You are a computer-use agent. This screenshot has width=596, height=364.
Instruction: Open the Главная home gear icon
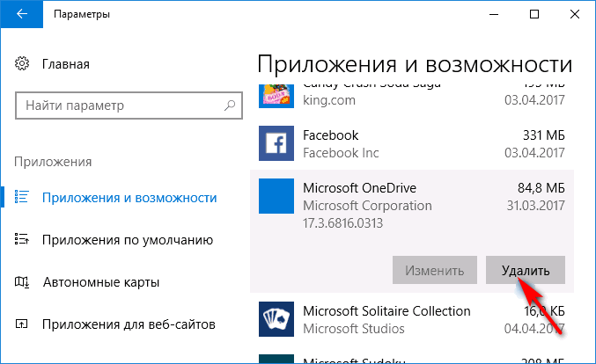pyautogui.click(x=22, y=64)
